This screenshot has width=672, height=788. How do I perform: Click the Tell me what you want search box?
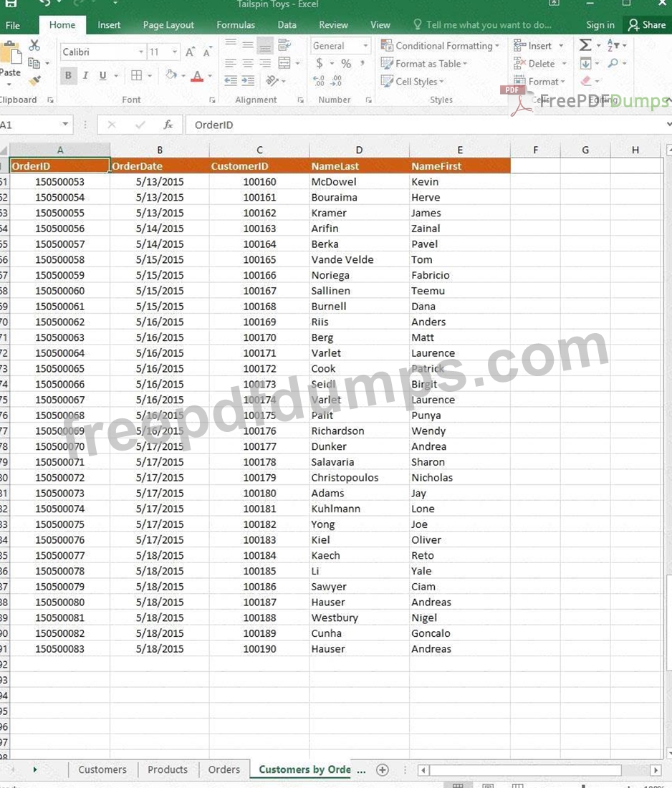pyautogui.click(x=483, y=24)
